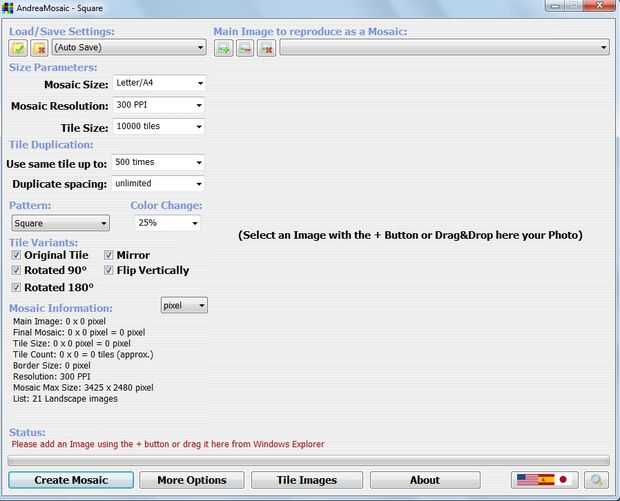620x501 pixels.
Task: Click the delete settings icon with red X
Action: point(39,48)
